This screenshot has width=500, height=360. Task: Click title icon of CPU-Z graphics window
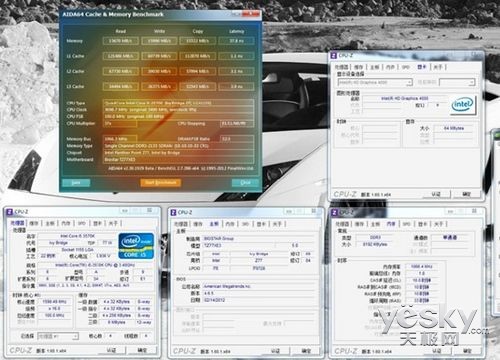click(x=333, y=55)
